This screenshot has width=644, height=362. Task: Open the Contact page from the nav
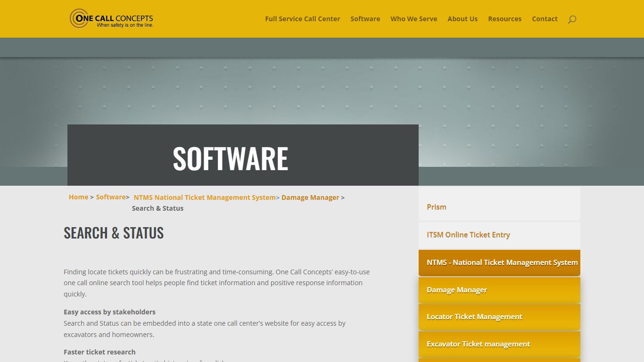click(545, 19)
